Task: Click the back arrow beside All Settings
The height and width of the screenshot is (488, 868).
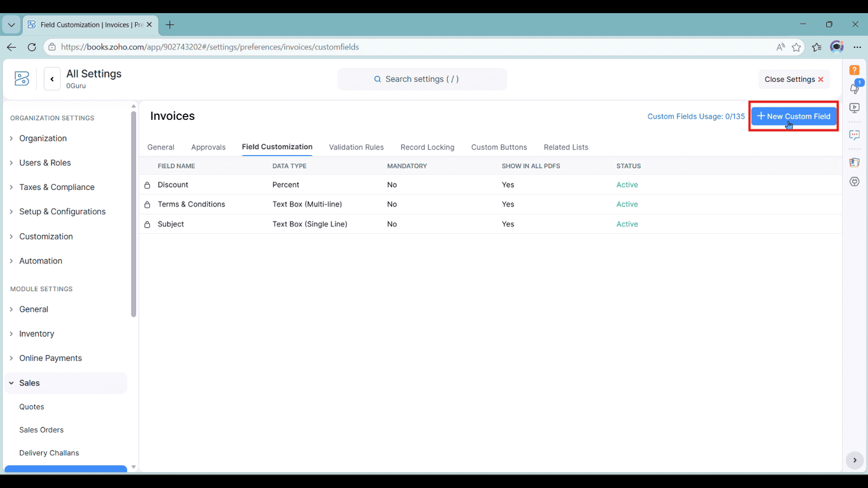Action: 52,79
